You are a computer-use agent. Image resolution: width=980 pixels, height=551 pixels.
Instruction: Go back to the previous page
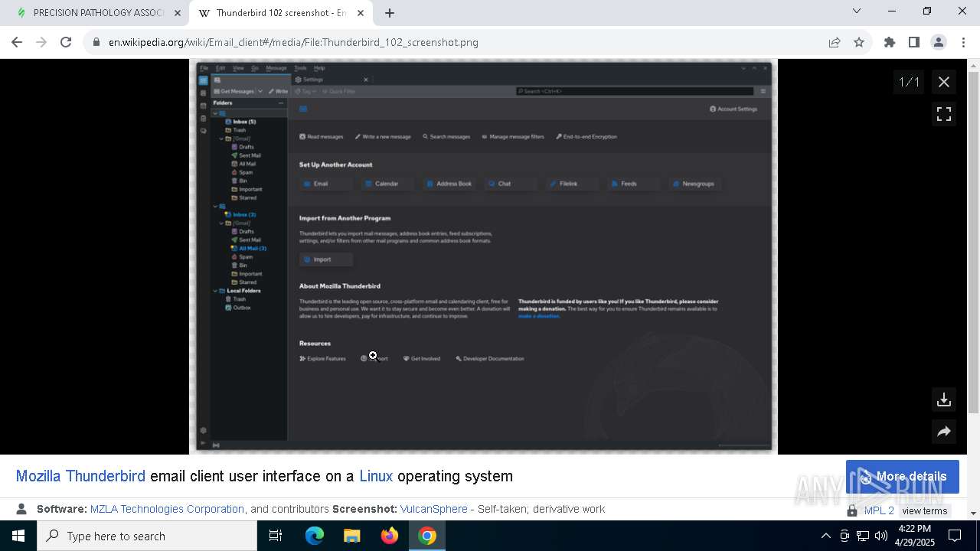[x=17, y=42]
